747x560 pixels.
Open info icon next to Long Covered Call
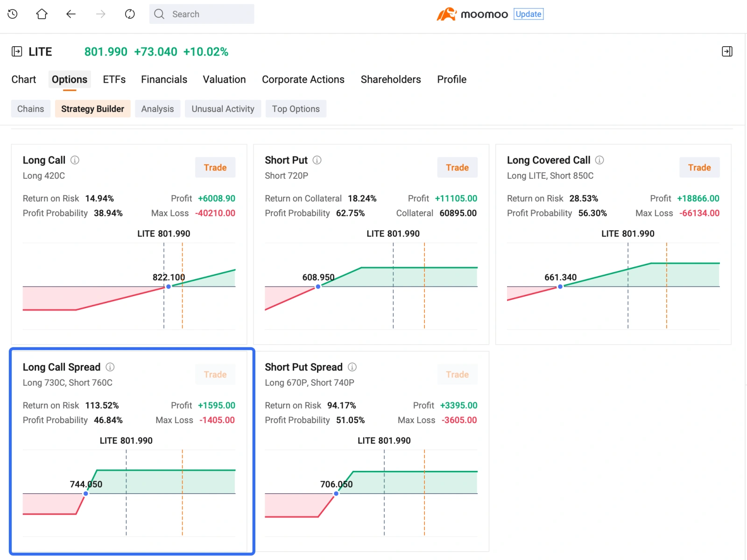coord(599,160)
